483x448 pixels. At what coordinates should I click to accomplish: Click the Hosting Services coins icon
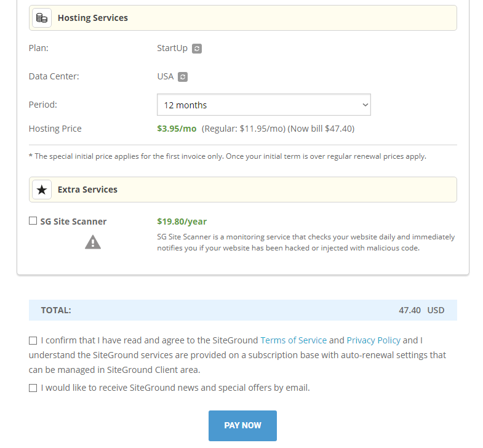[x=42, y=18]
